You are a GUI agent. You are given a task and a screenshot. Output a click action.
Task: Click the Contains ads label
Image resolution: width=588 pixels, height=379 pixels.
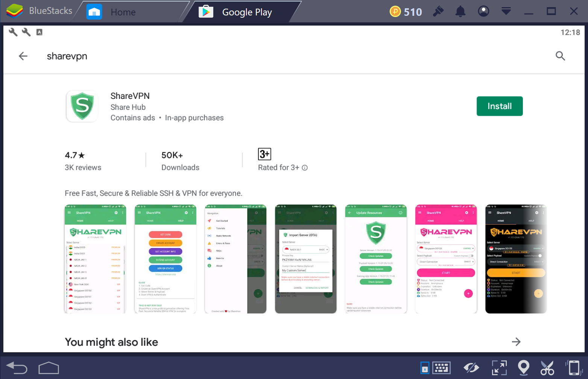point(133,118)
